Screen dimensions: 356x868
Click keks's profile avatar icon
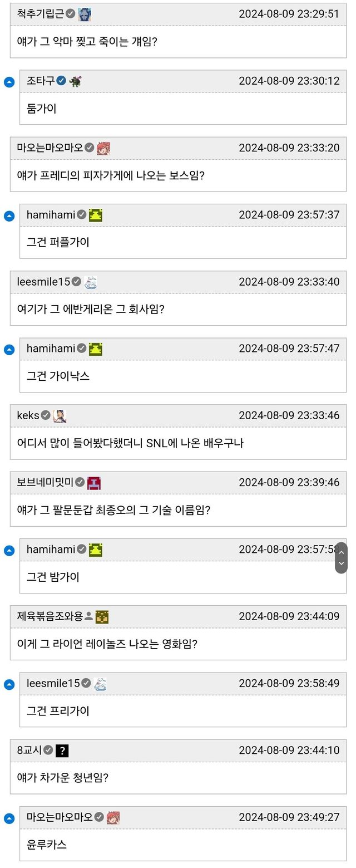[60, 416]
